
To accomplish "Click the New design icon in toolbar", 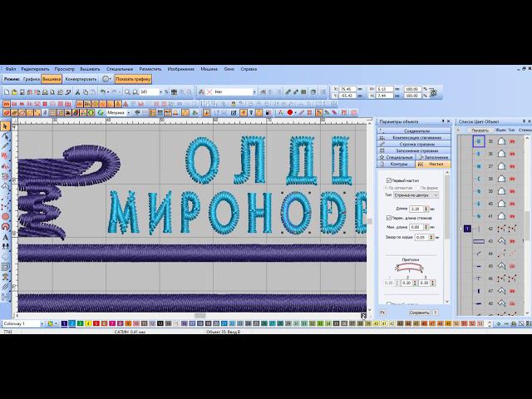I will [7, 92].
